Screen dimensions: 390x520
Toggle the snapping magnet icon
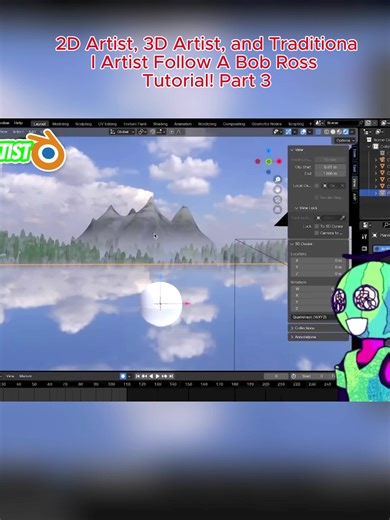(x=153, y=132)
